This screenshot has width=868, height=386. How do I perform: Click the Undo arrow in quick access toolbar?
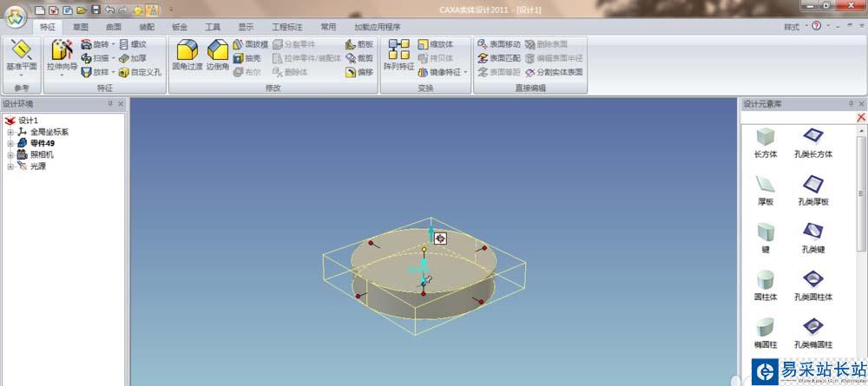point(109,10)
